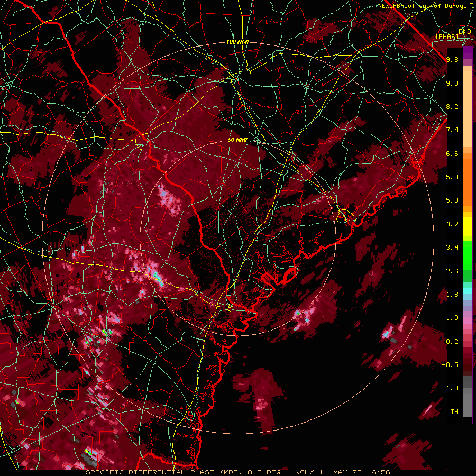Click the '100 NMI' range ring label
Viewport: 476px width, 476px height.
tap(237, 42)
